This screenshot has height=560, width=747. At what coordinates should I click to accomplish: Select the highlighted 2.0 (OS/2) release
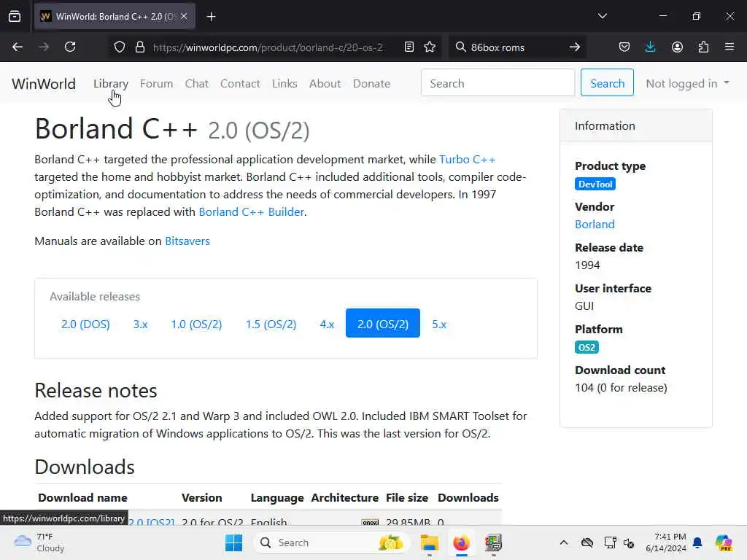(383, 323)
